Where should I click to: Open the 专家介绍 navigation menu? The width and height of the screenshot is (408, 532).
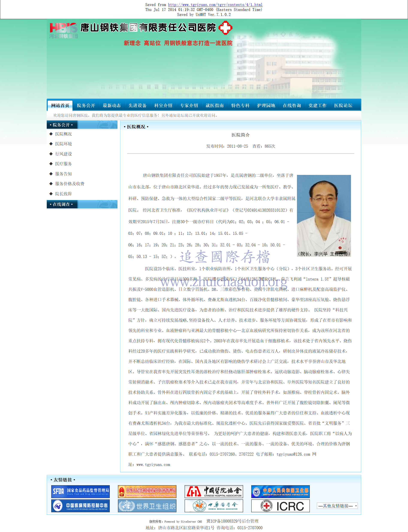tap(189, 105)
